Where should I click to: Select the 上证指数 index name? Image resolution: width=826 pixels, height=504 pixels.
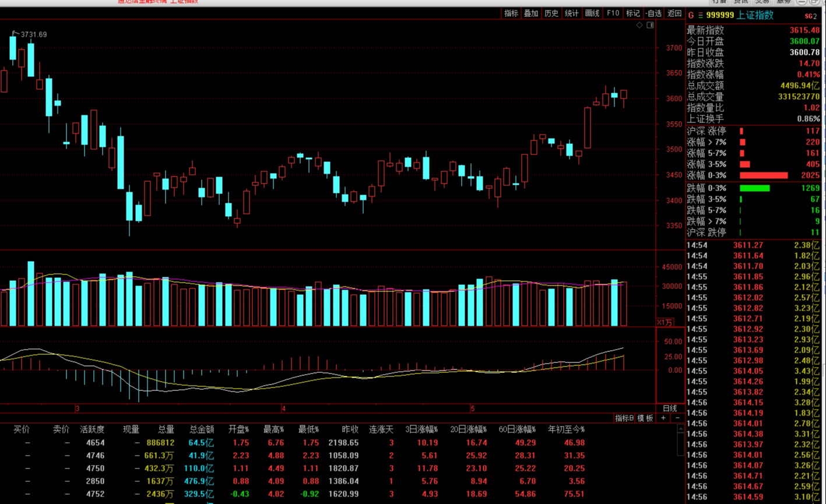click(755, 15)
